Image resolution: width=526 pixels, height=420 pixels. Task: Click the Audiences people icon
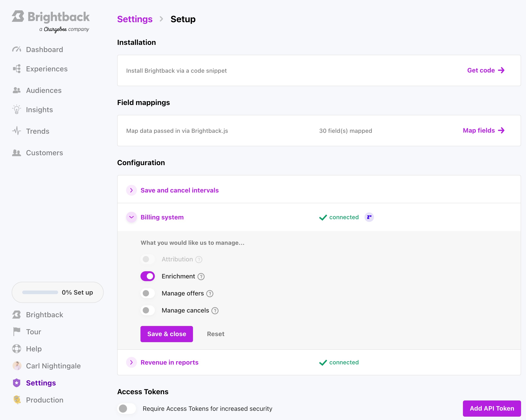click(16, 90)
